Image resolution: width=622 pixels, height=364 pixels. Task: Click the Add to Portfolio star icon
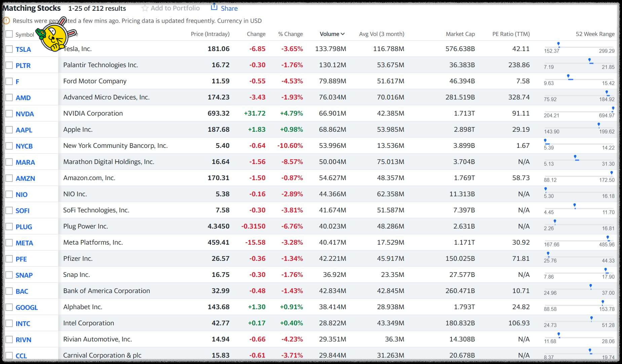145,8
